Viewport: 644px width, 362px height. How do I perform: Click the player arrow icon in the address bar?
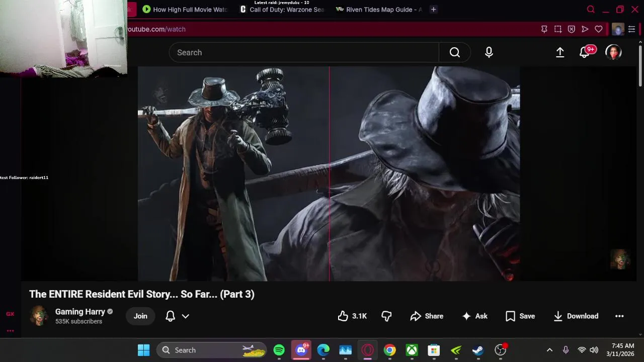[585, 29]
